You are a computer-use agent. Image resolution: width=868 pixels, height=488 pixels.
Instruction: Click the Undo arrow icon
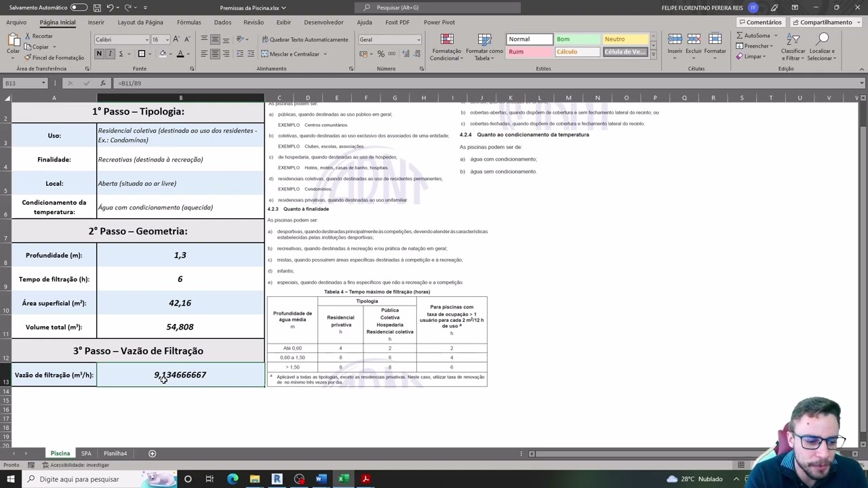click(110, 7)
